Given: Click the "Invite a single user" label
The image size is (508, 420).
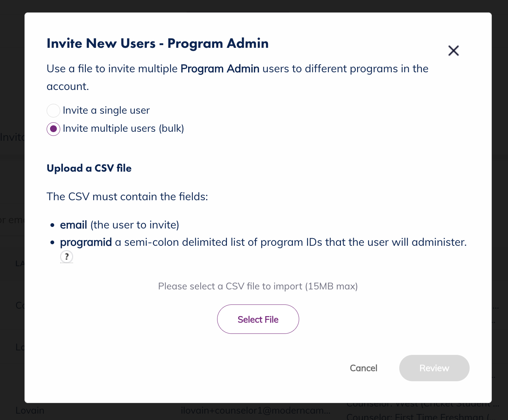Looking at the screenshot, I should click(x=106, y=110).
